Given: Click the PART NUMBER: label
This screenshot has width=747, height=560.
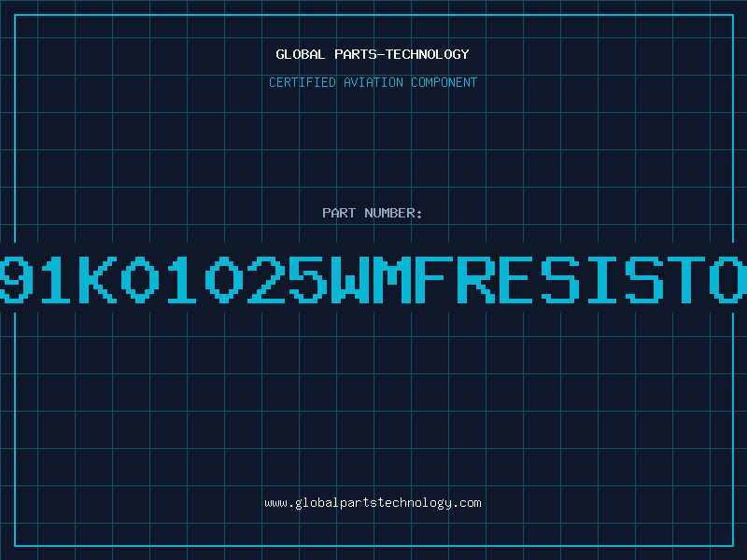Looking at the screenshot, I should (x=373, y=213).
